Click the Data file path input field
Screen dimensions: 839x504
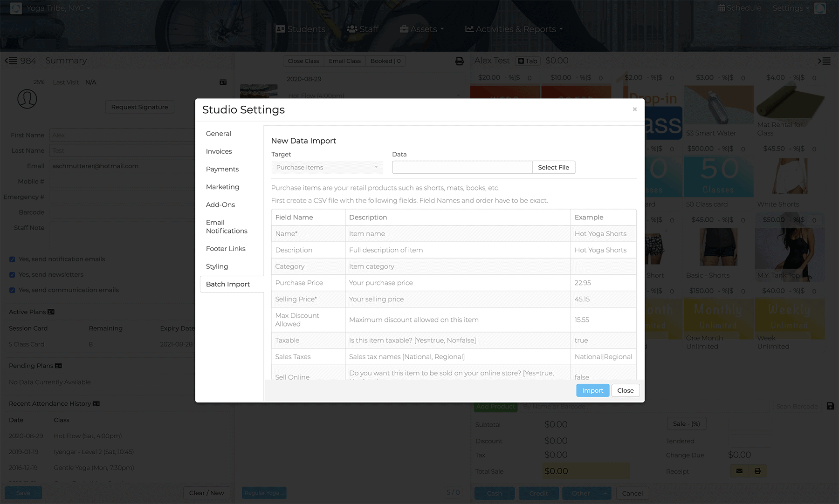tap(462, 167)
